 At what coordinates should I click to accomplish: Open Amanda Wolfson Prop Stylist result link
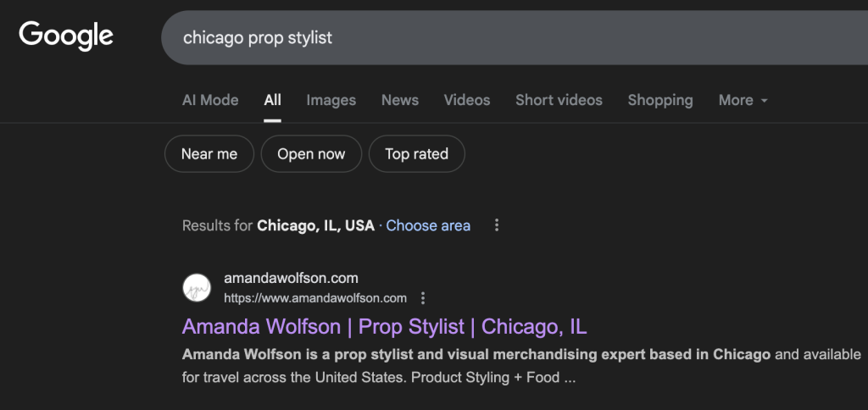click(384, 327)
